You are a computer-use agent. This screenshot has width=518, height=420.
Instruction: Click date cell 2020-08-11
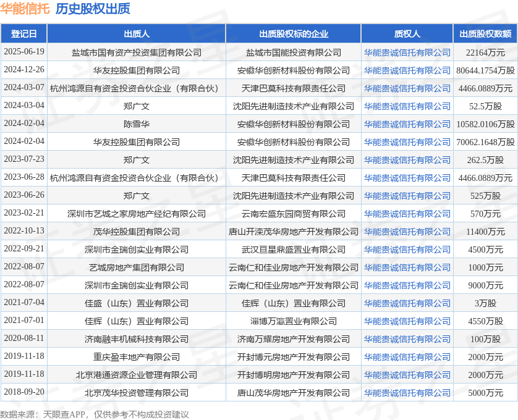coord(24,338)
